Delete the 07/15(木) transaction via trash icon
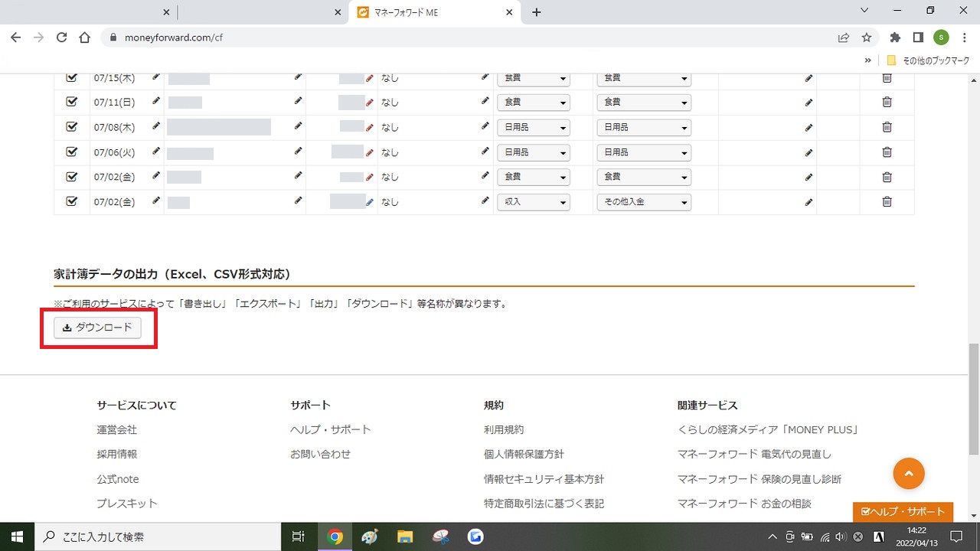Viewport: 980px width, 551px height. 887,77
